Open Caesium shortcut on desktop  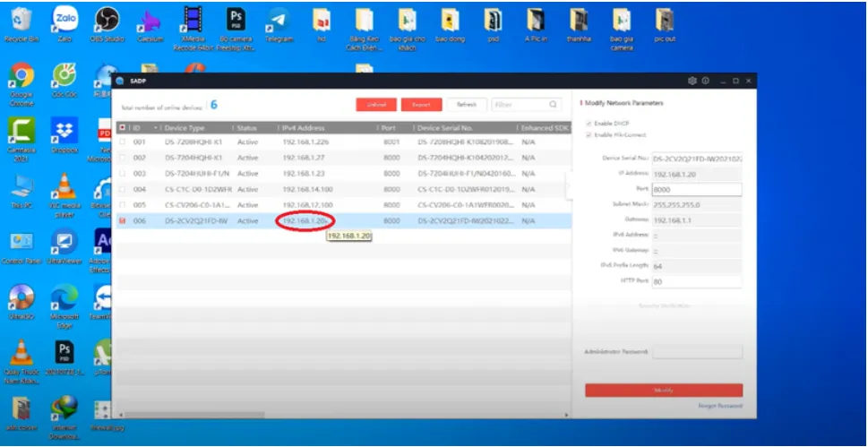(x=149, y=25)
